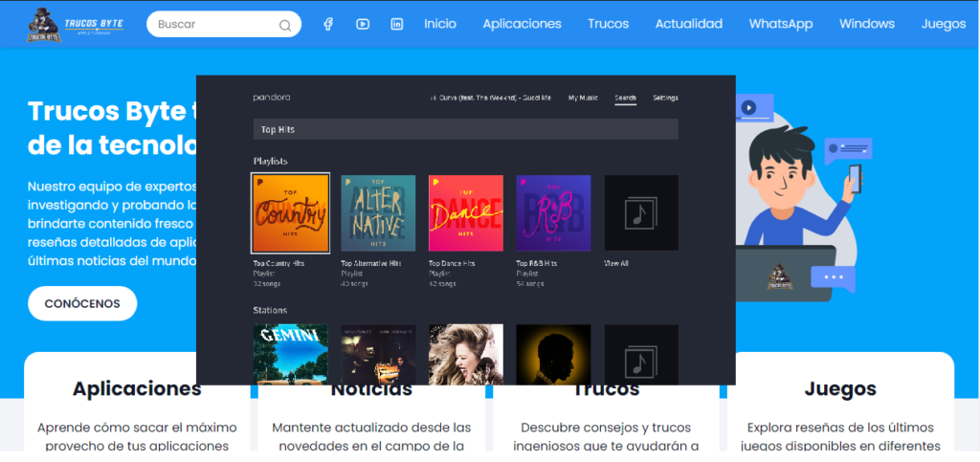Open the GEMINI station cover
The height and width of the screenshot is (462, 980).
pyautogui.click(x=291, y=354)
